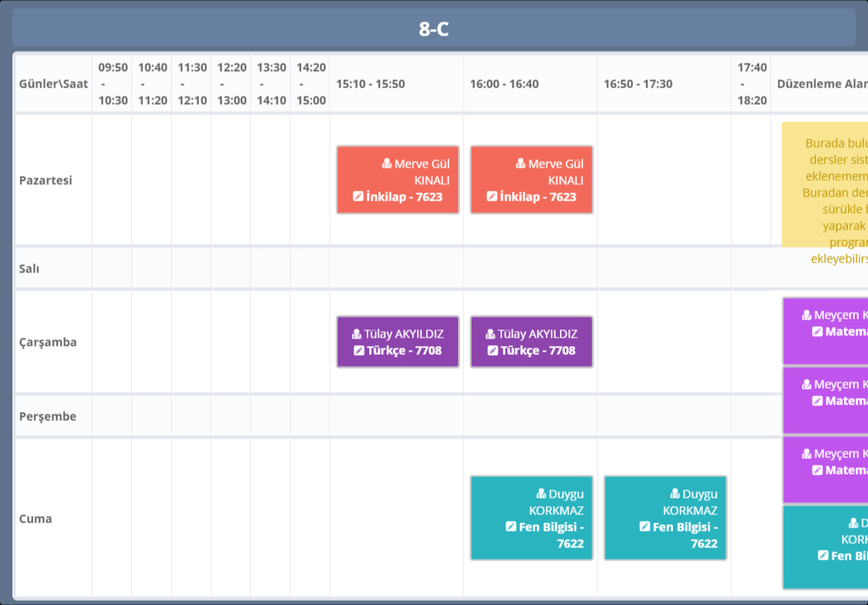Click teacher icon on Wednesday 15:10 Türkçe card
The height and width of the screenshot is (605, 868).
[357, 334]
